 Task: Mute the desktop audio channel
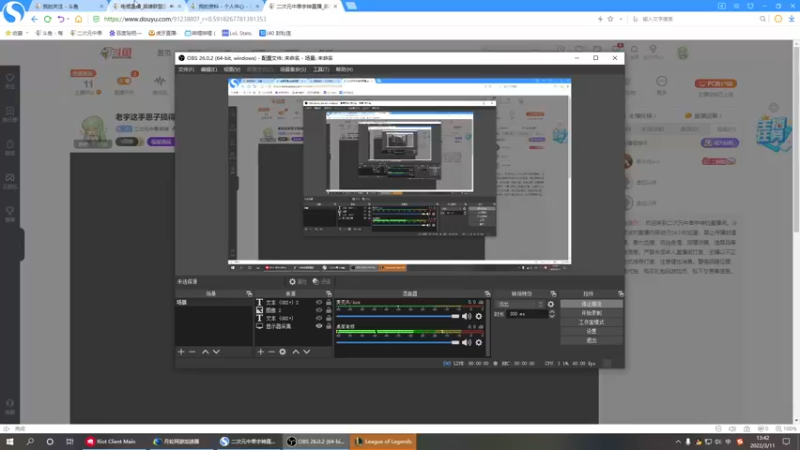[x=466, y=342]
